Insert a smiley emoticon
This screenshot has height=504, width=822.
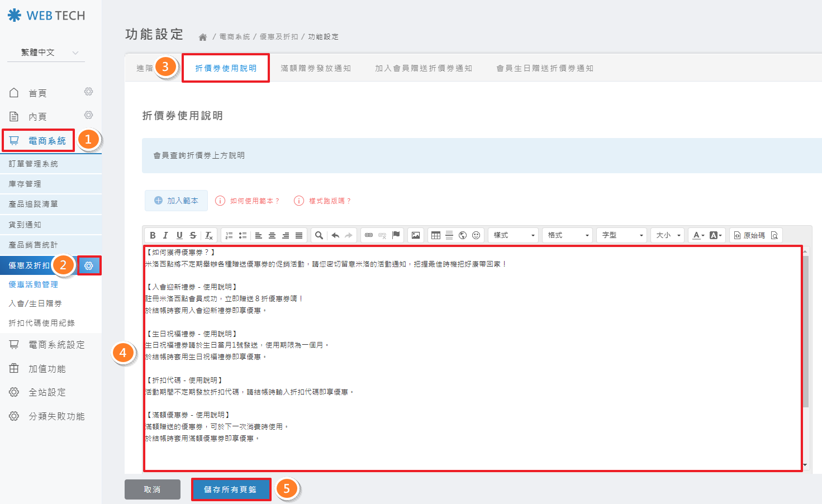click(x=476, y=235)
